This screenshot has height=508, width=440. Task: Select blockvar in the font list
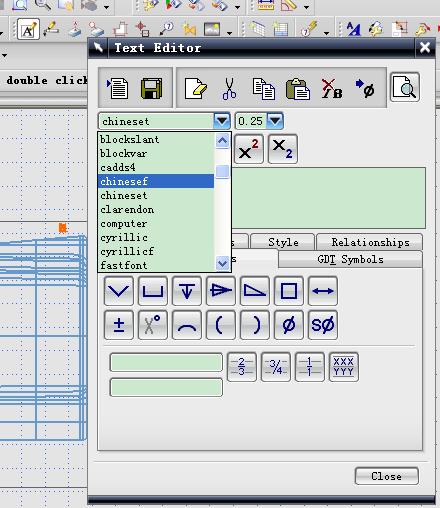point(156,153)
